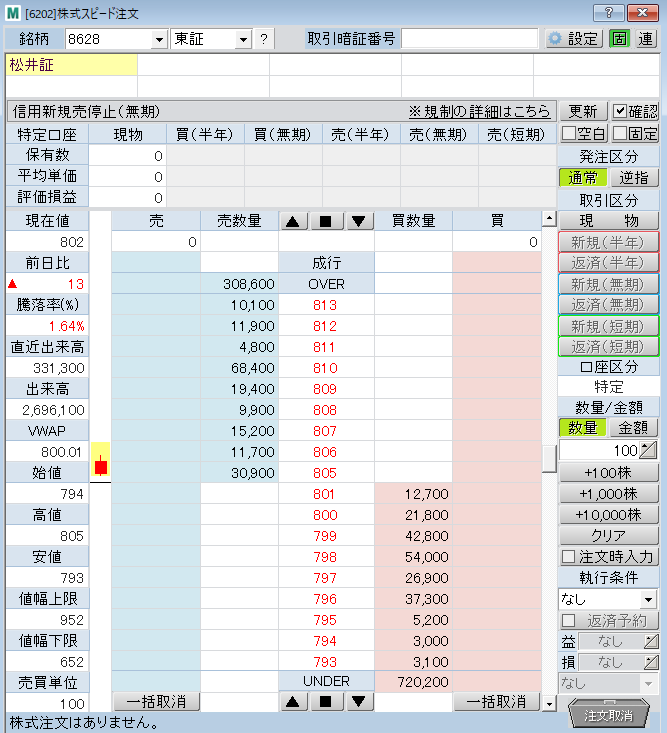Click the green 固 icon button
The height and width of the screenshot is (733, 667).
[619, 39]
